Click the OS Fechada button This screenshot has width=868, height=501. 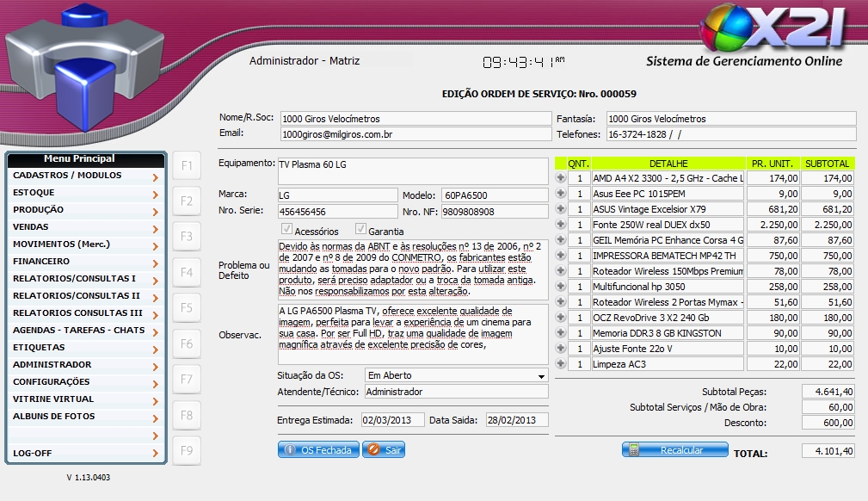pos(317,450)
